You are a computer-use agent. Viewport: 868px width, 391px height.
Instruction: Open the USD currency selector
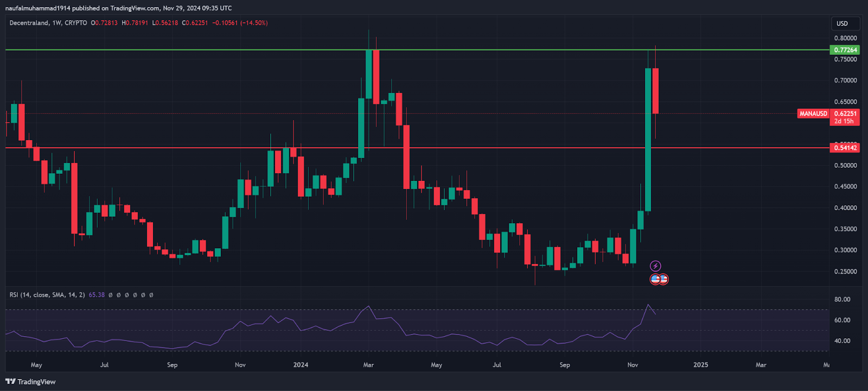[845, 23]
